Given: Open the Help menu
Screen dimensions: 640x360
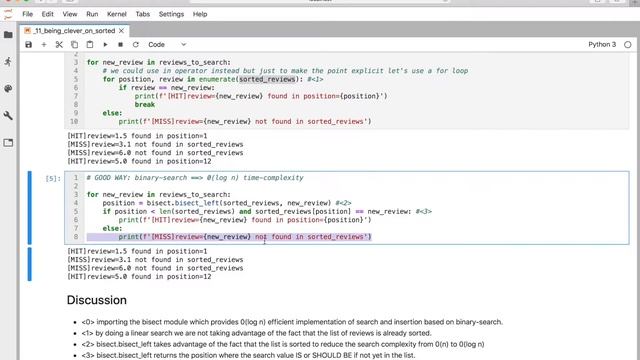Looking at the screenshot, I should tap(200, 14).
